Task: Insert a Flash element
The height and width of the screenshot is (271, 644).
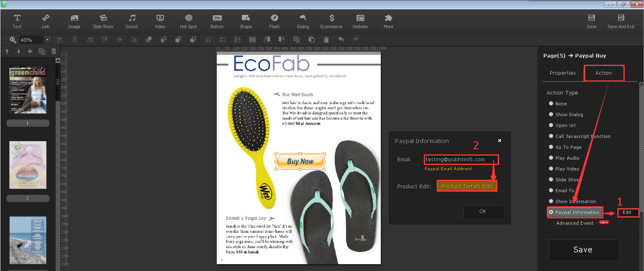Action: [x=275, y=21]
